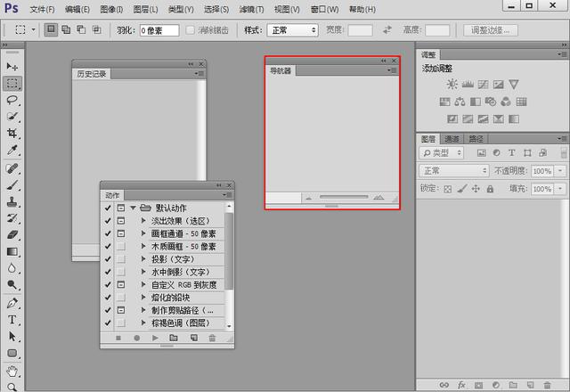Toggle dialog box for 投影（文字） action
570x392 pixels.
[x=121, y=259]
